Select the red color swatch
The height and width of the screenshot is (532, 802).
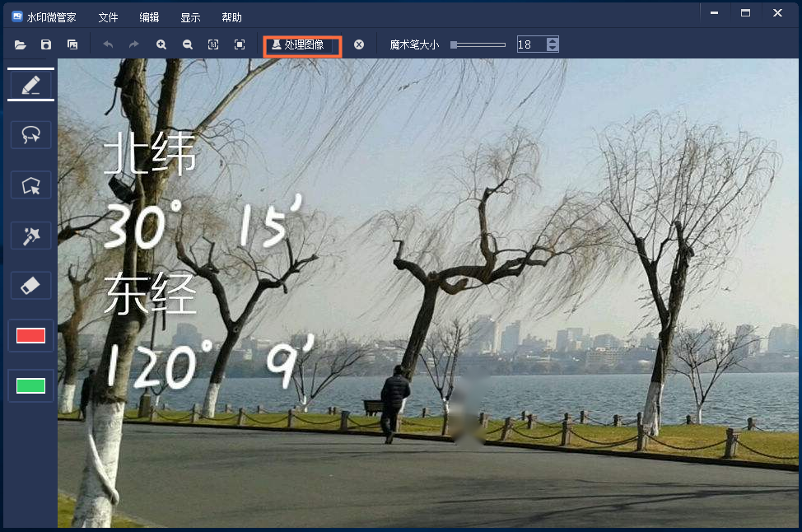pos(30,335)
